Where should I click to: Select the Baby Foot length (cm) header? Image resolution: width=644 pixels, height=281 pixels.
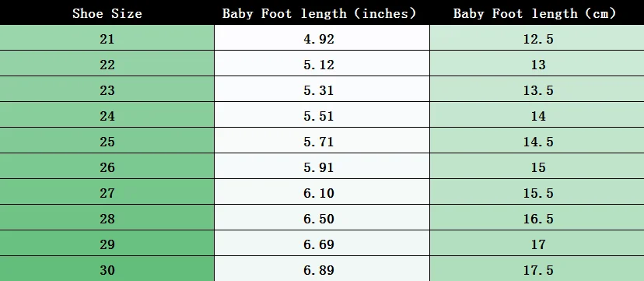pos(537,12)
